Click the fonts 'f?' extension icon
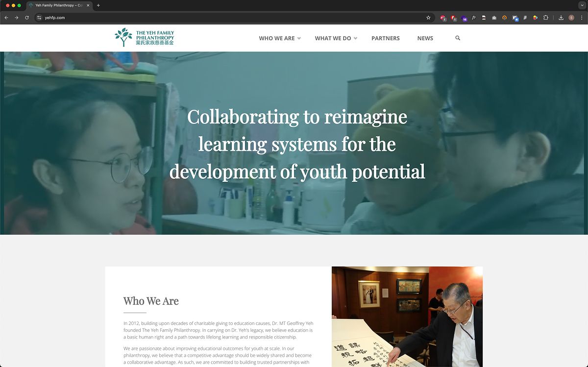The image size is (588, 367). [x=474, y=18]
